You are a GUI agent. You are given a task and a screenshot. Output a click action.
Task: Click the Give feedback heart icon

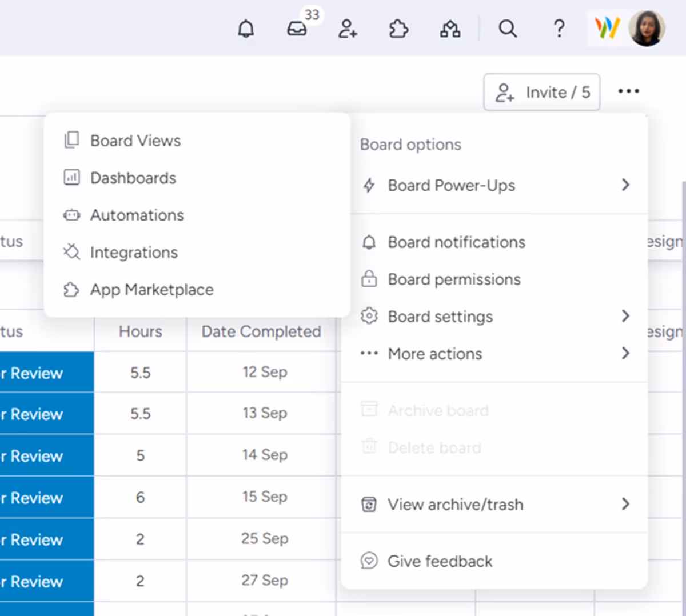pos(369,561)
